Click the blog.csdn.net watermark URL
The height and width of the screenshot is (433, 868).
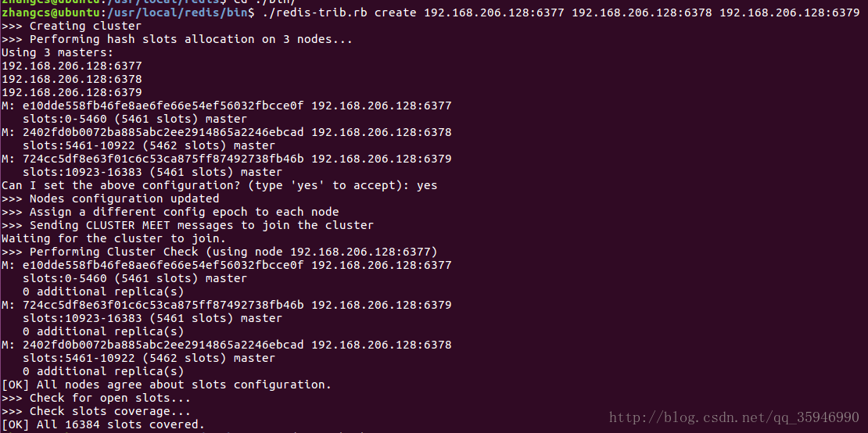(x=734, y=417)
